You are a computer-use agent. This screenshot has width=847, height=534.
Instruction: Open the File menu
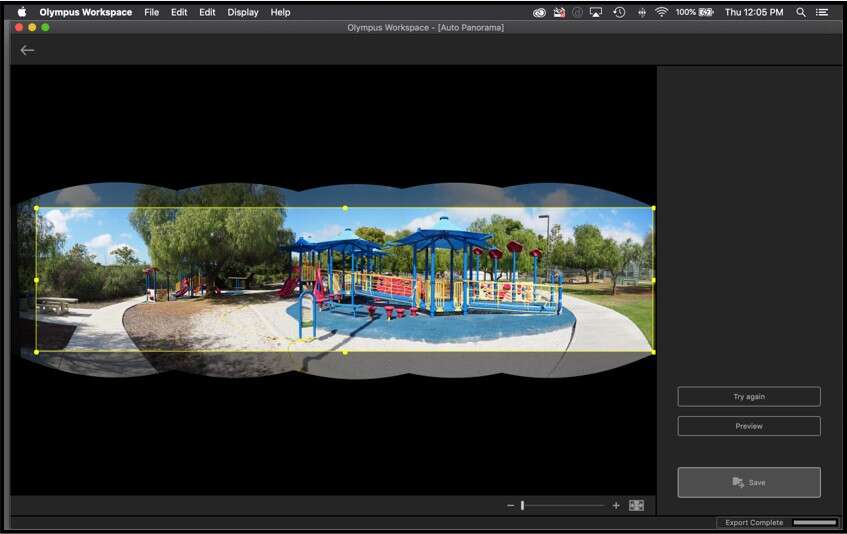151,12
